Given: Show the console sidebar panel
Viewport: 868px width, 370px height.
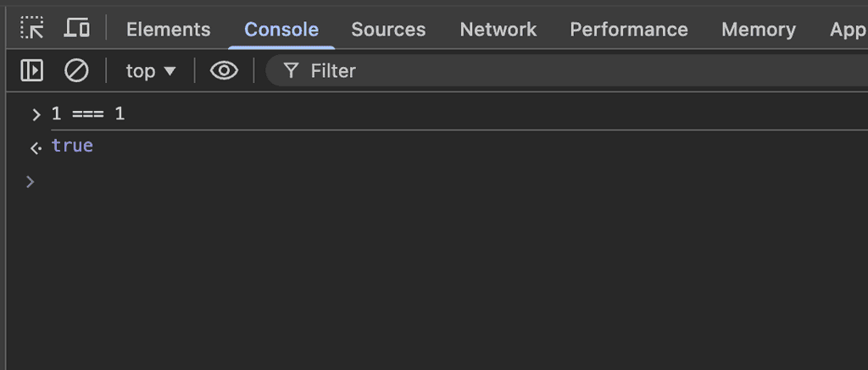Looking at the screenshot, I should point(32,71).
